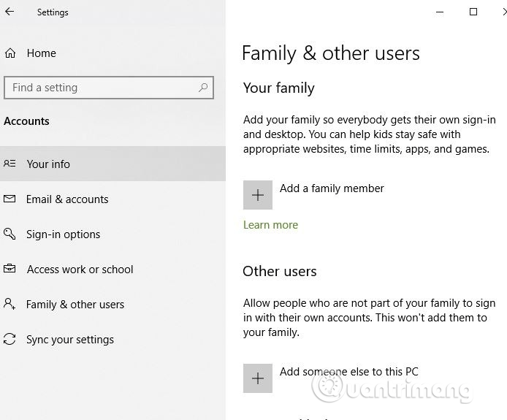
Task: Click the key icon for Sign-in options
Action: [x=9, y=234]
